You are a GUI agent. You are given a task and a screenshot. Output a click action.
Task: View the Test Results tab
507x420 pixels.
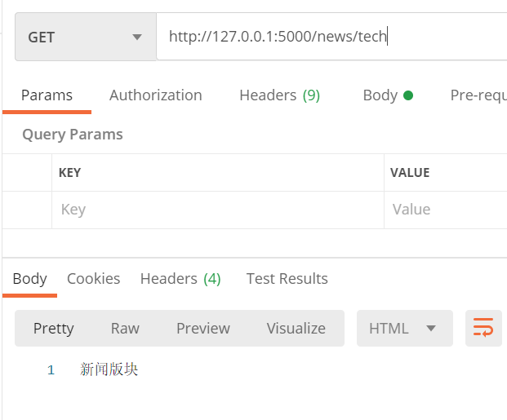[287, 278]
